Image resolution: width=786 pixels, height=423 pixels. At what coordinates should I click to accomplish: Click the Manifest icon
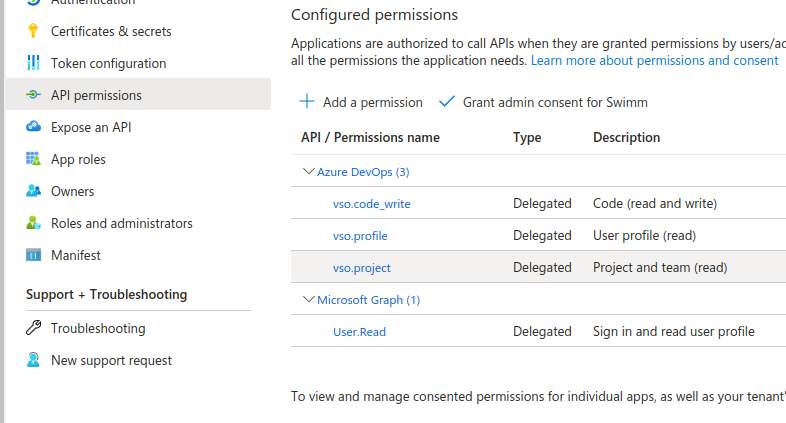click(x=33, y=255)
